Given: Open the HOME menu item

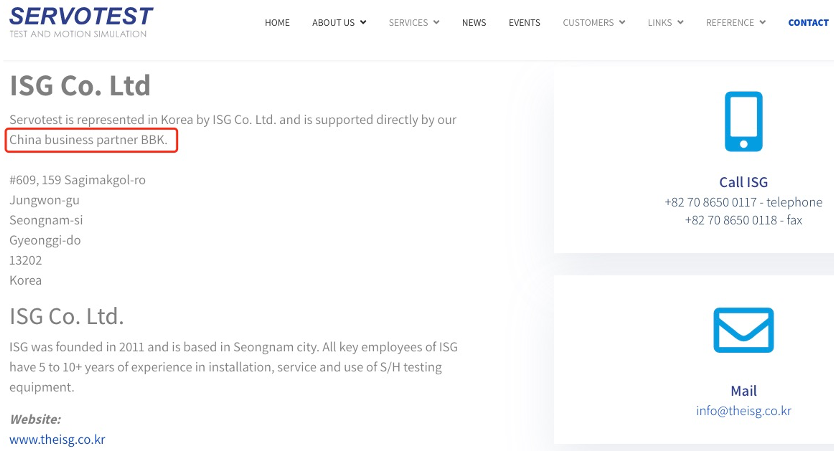Looking at the screenshot, I should tap(277, 23).
